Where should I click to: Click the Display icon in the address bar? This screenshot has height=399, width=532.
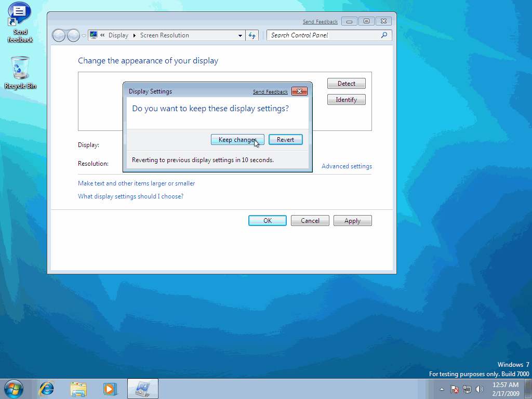coord(94,35)
